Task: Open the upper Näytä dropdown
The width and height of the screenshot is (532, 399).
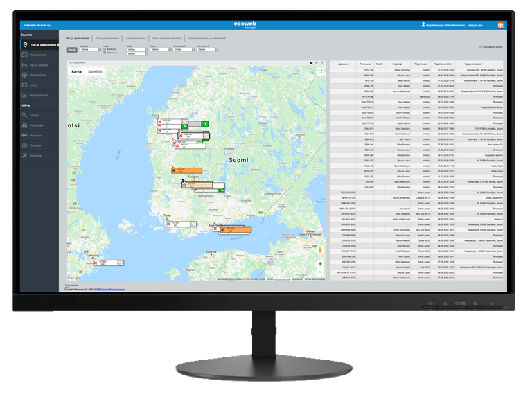Action: (137, 50)
